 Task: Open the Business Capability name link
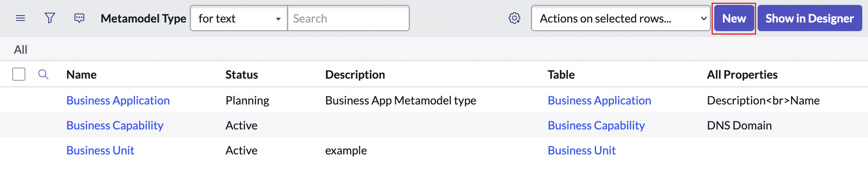tap(115, 125)
